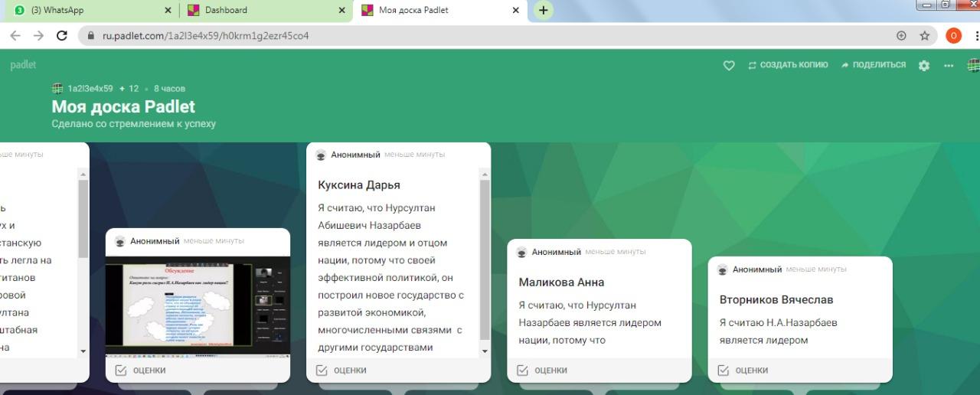
Task: Click the board title Моя доска Padlet
Action: [x=123, y=106]
